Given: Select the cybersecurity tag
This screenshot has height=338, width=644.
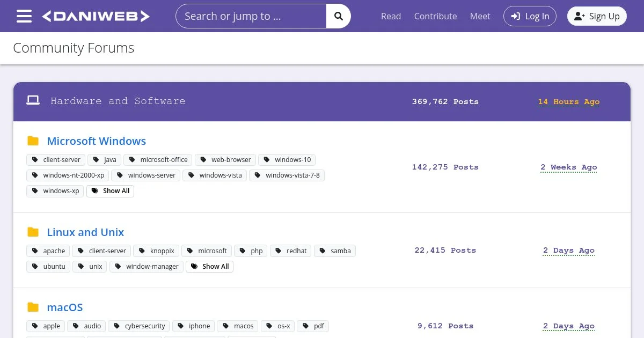Looking at the screenshot, I should 139,326.
